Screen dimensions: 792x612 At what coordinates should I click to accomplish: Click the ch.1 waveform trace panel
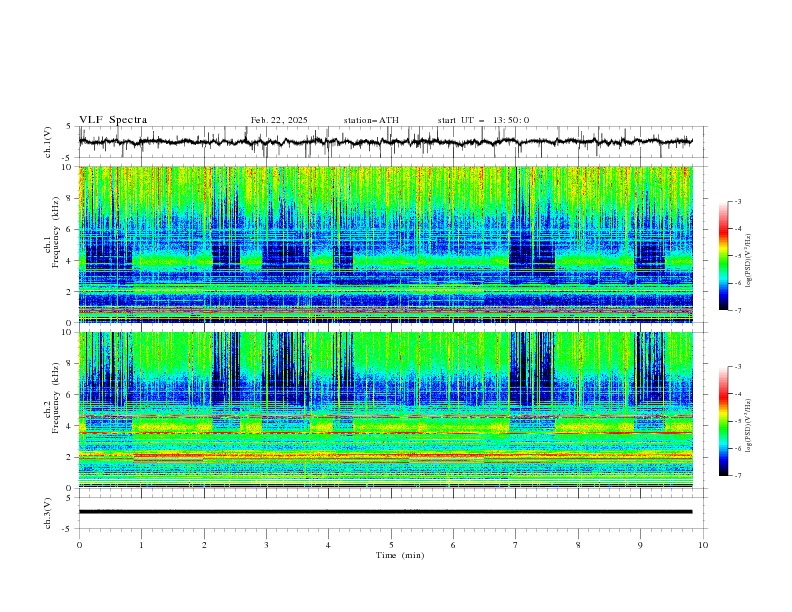(x=392, y=142)
